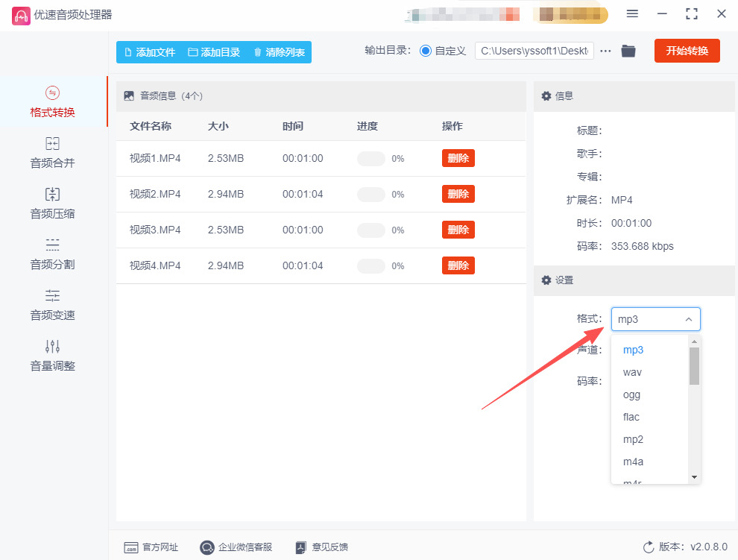Click the progress bar of 视频4.MP4
This screenshot has height=560, width=738.
click(371, 266)
